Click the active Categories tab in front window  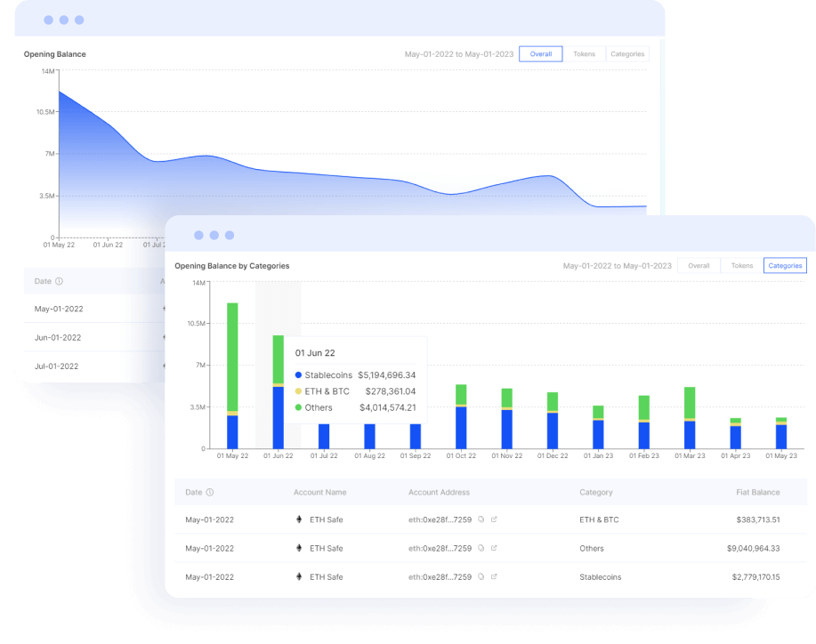[785, 266]
